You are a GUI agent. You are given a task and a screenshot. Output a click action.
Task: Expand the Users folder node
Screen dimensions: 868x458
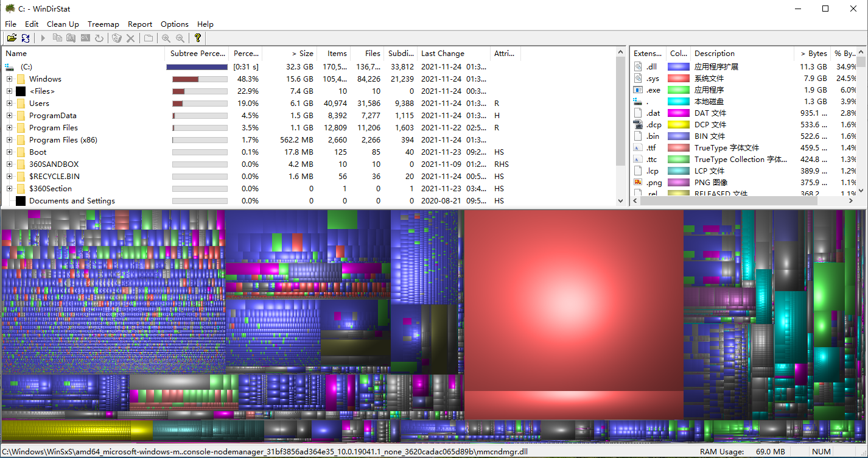[9, 103]
